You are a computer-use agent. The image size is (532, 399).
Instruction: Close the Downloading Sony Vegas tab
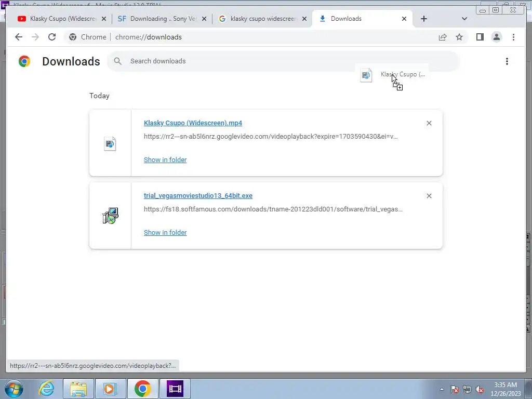(x=204, y=19)
